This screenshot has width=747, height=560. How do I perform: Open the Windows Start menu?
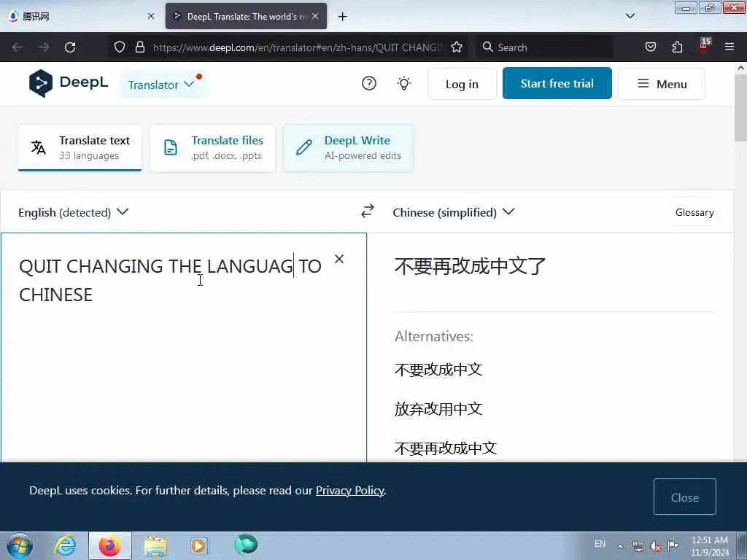20,545
